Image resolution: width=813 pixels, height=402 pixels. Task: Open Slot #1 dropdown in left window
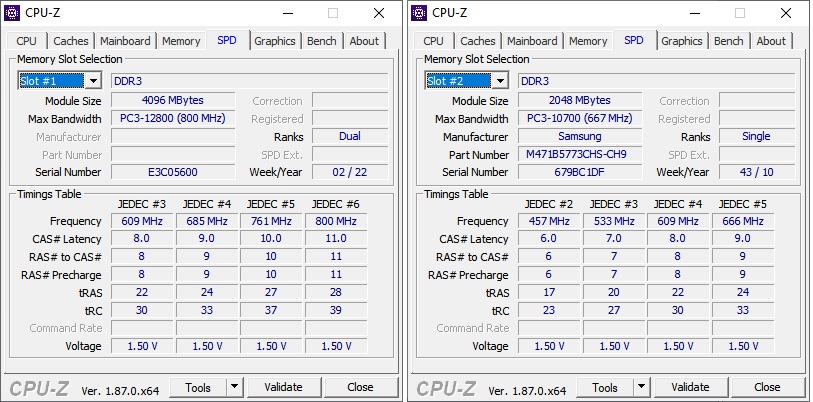tap(60, 81)
